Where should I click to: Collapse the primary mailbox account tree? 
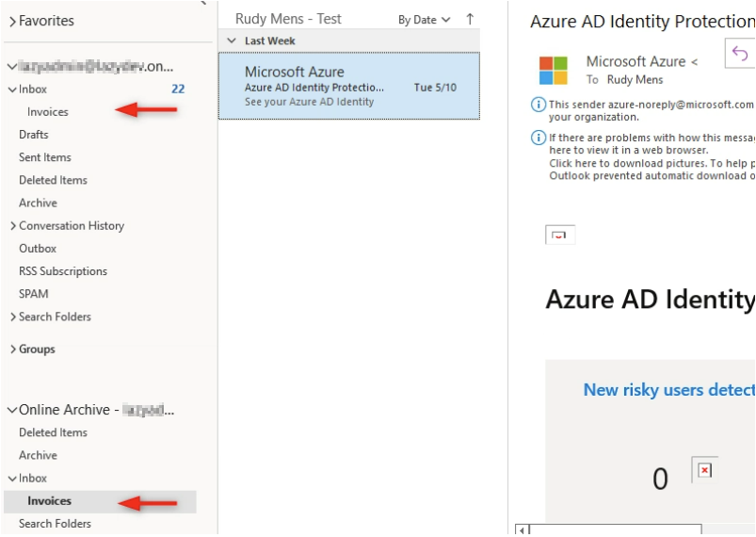click(x=12, y=67)
